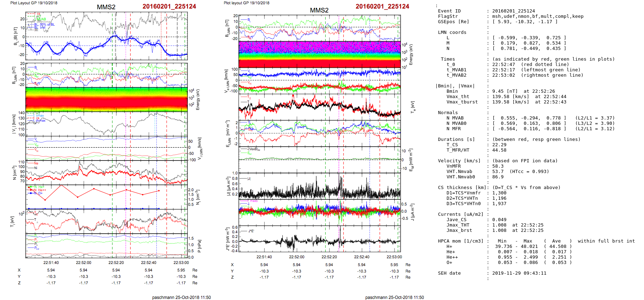Click the "Currents [uA/m2]" heading
Image resolution: width=644 pixels, height=300 pixels.
pos(461,214)
